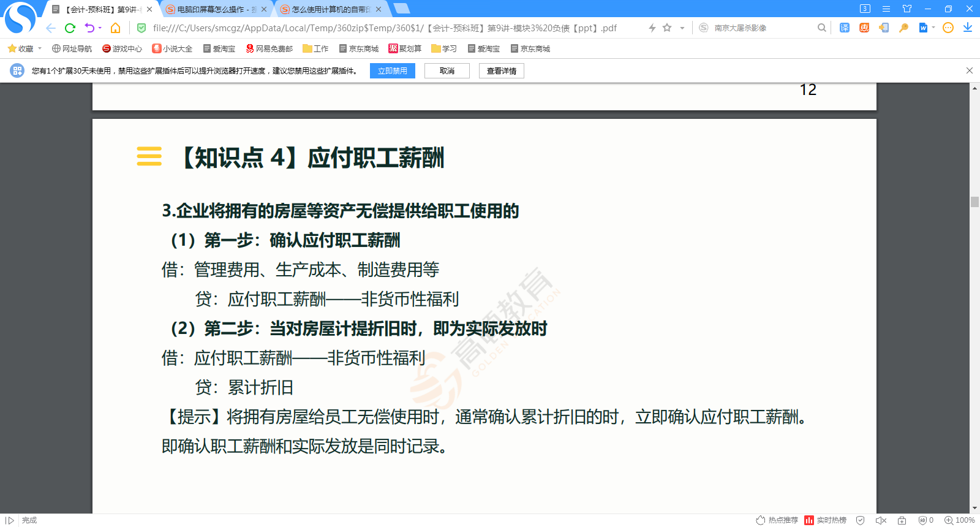Image resolution: width=980 pixels, height=527 pixels.
Task: Click the Sogou browser logo
Action: click(20, 18)
